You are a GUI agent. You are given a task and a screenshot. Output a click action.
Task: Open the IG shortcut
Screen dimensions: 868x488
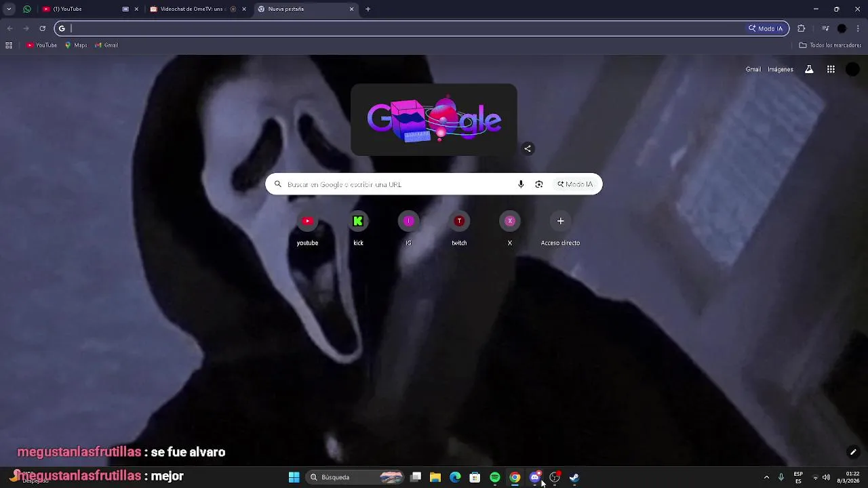coord(408,230)
